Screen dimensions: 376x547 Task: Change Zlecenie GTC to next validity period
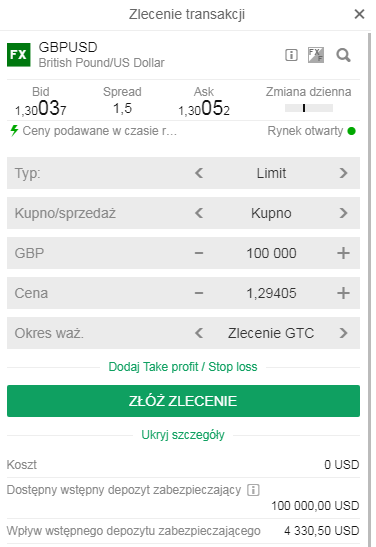point(344,333)
